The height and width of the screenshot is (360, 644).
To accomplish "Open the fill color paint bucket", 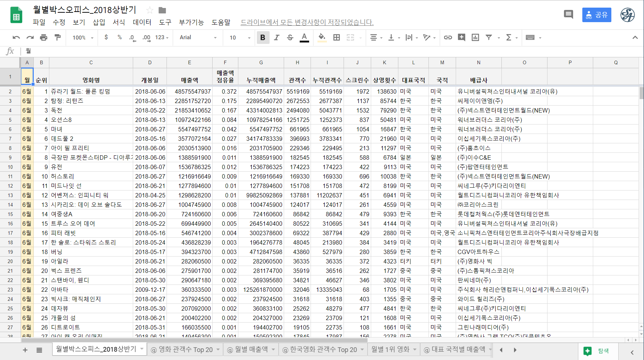I will point(321,37).
